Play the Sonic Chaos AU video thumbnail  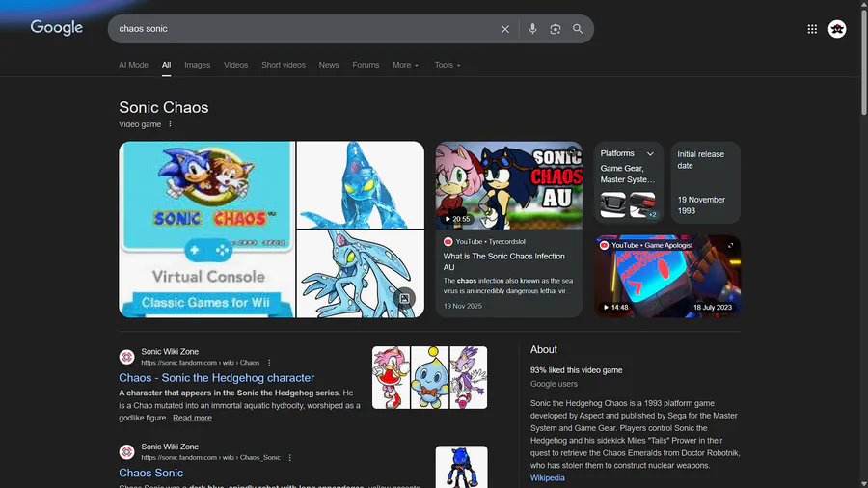click(x=508, y=185)
